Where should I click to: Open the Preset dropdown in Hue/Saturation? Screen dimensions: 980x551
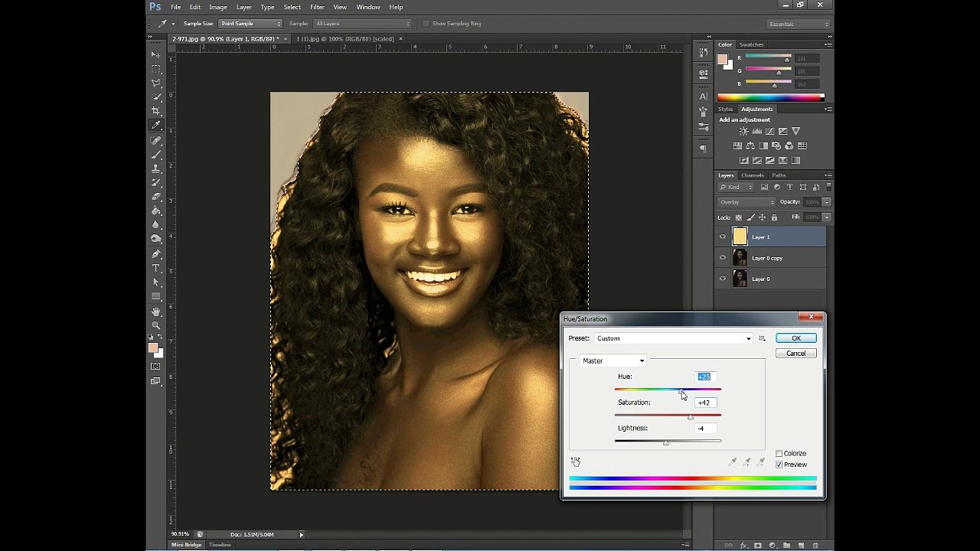pos(674,338)
